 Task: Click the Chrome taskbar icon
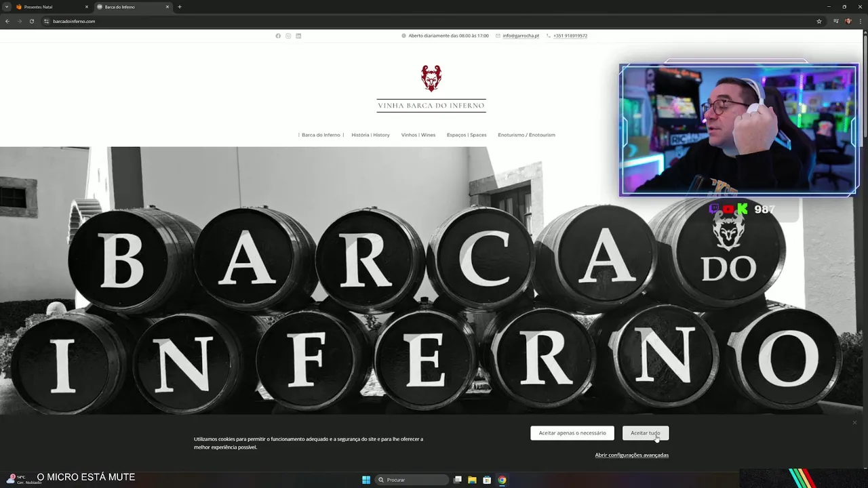(502, 480)
